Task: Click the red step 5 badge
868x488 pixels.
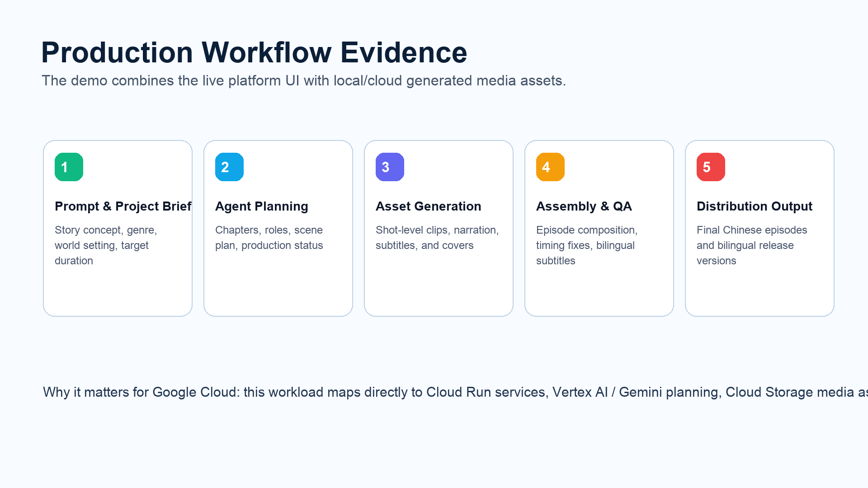Action: [711, 167]
